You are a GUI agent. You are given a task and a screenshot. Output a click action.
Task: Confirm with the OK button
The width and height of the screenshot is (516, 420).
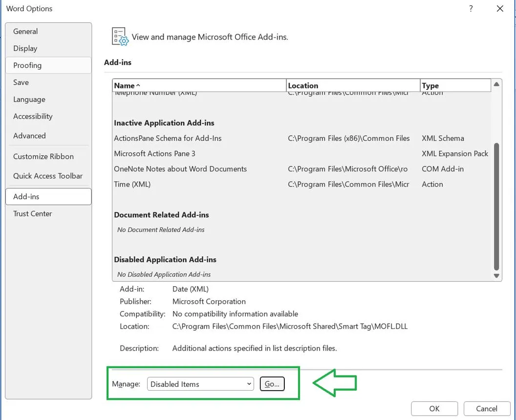pos(434,408)
